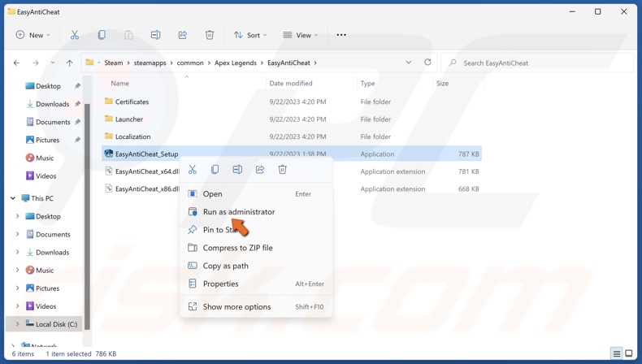Click Rename icon in the context menu

pos(237,170)
